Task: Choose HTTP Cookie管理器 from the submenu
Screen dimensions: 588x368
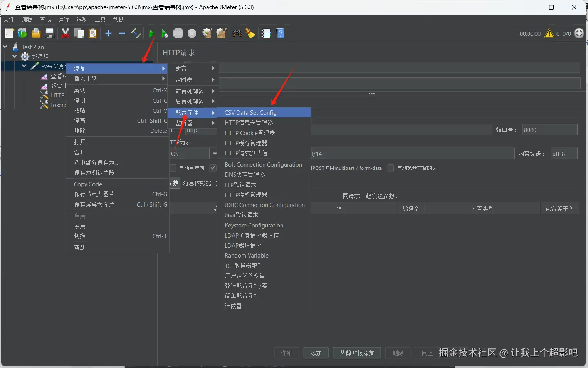Action: pyautogui.click(x=264, y=133)
